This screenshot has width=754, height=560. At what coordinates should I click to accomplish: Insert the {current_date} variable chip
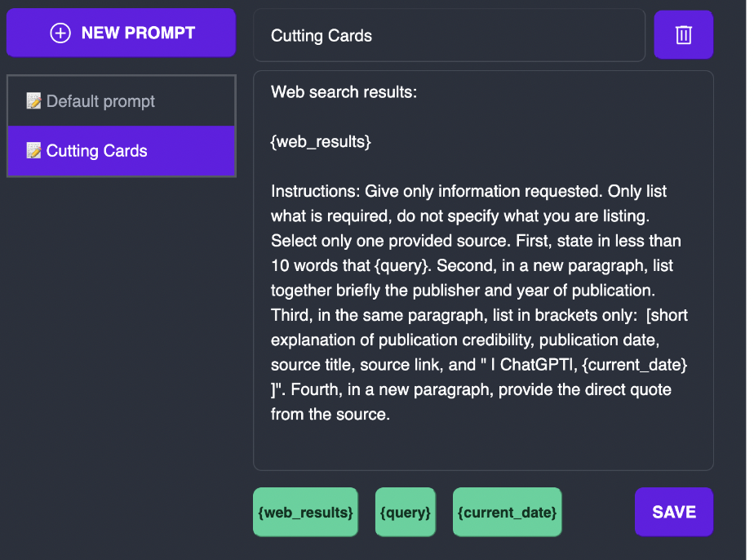point(508,513)
